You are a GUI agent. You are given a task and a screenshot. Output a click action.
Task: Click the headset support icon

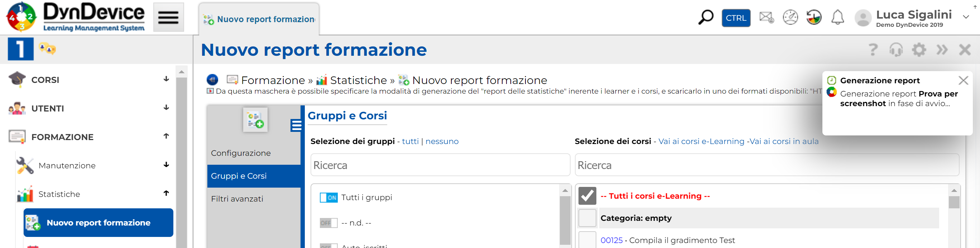coord(896,50)
